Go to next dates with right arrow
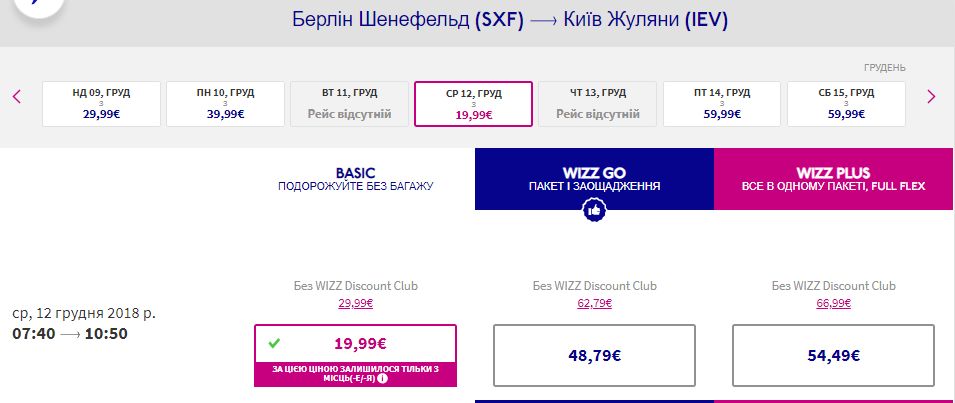Viewport: 955px width, 403px height. 931,97
